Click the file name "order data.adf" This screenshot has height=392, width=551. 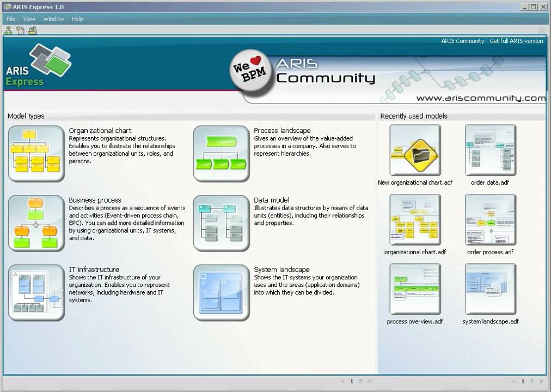pyautogui.click(x=490, y=182)
